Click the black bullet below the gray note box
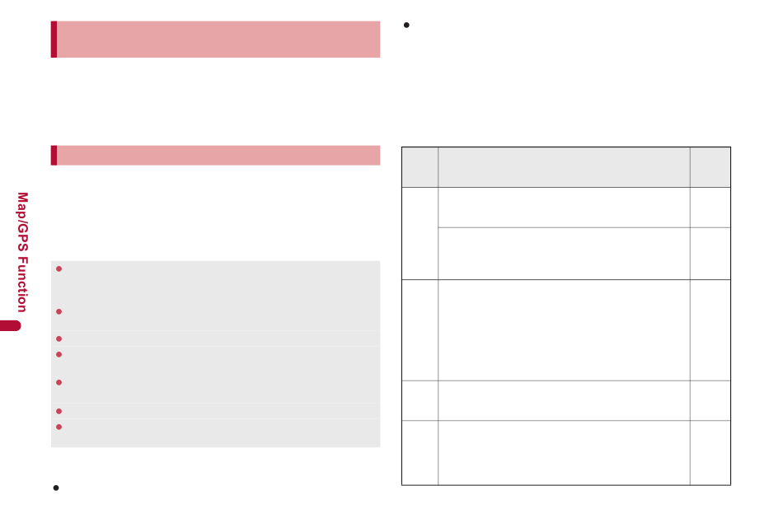 coord(56,488)
